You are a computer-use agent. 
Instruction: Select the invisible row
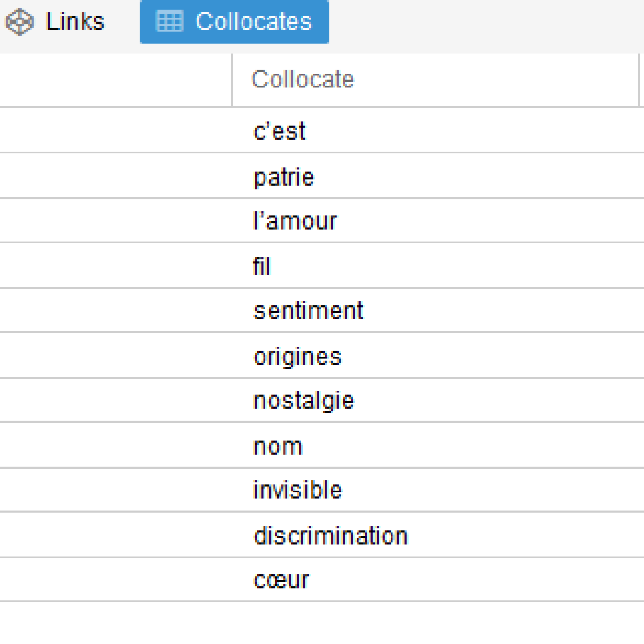322,489
